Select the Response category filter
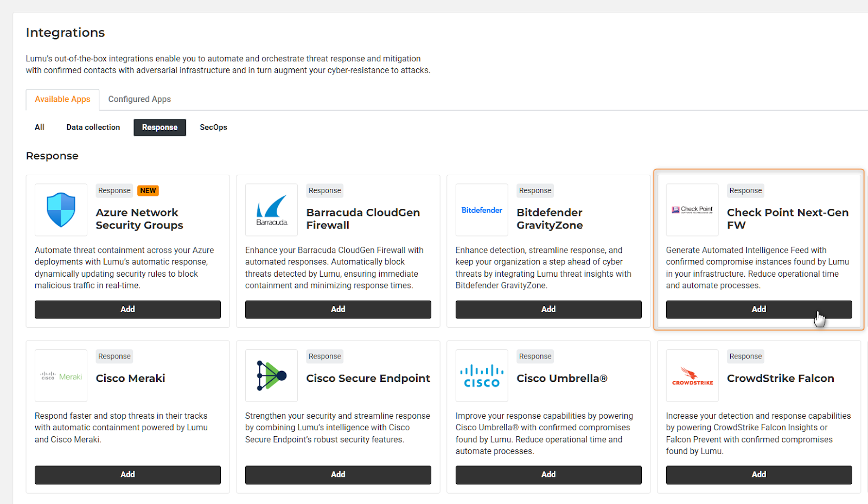The width and height of the screenshot is (868, 504). pos(159,127)
